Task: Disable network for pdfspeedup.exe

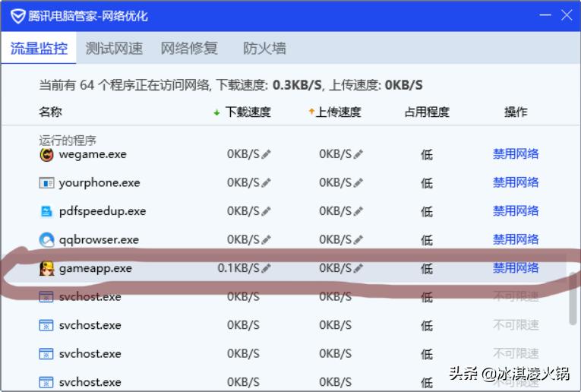Action: pyautogui.click(x=516, y=211)
